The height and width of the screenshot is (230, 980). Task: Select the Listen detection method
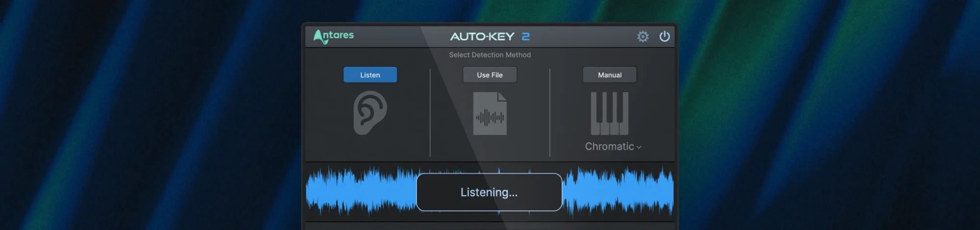tap(370, 75)
